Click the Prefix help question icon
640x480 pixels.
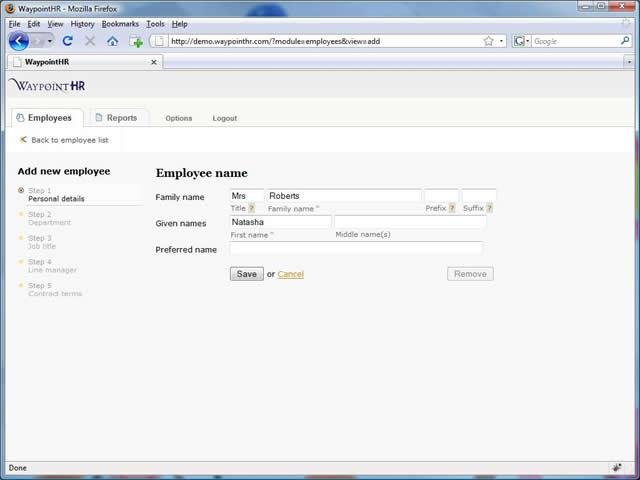coord(451,208)
